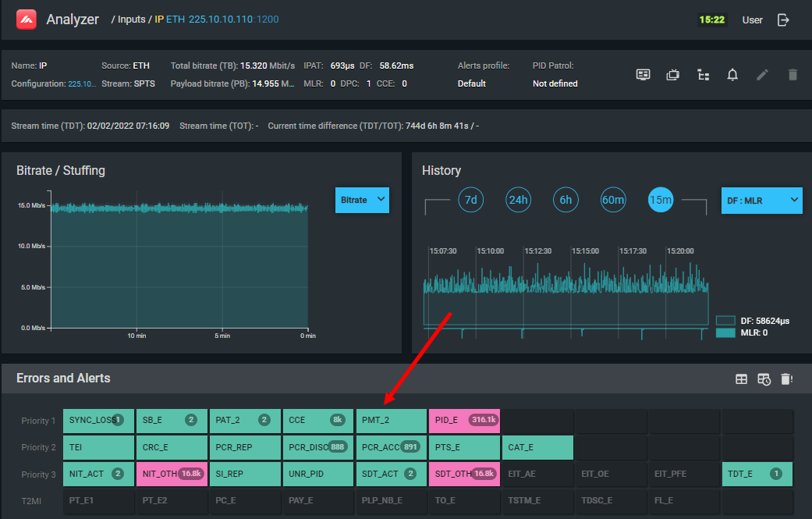Image resolution: width=812 pixels, height=519 pixels.
Task: Click the Analyzer logo icon
Action: point(27,20)
